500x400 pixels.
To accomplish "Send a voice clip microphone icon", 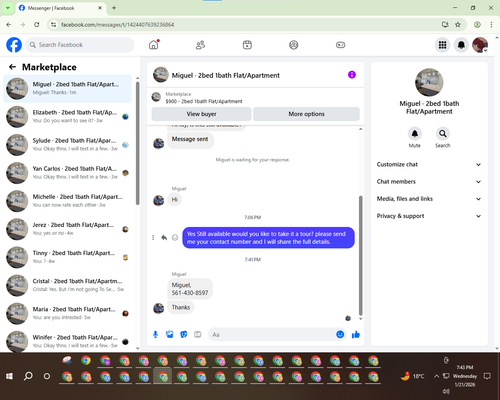I will [x=155, y=334].
